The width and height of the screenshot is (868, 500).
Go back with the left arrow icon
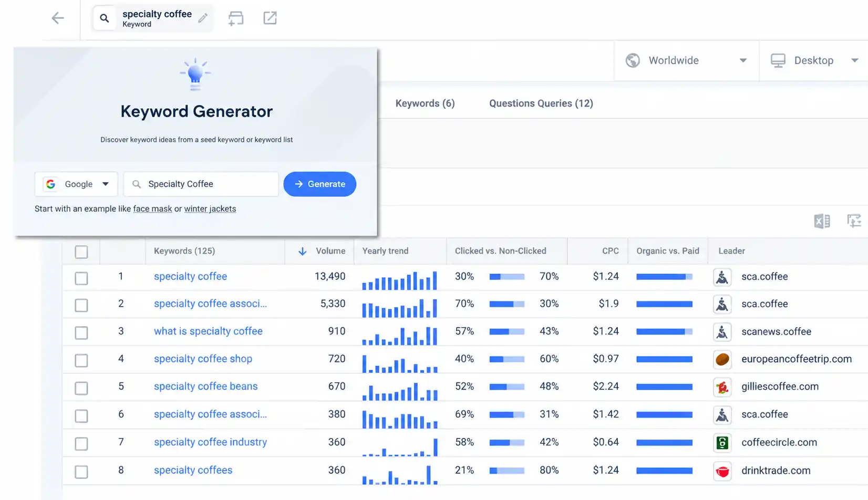pyautogui.click(x=58, y=18)
